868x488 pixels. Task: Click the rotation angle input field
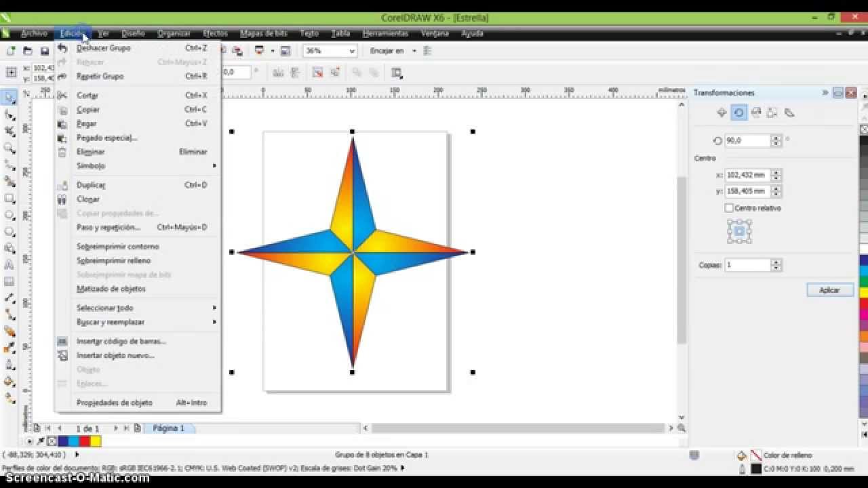(748, 140)
